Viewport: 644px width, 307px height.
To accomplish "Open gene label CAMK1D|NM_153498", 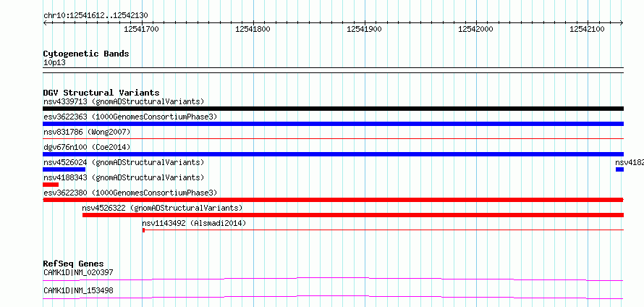I will 78,291.
